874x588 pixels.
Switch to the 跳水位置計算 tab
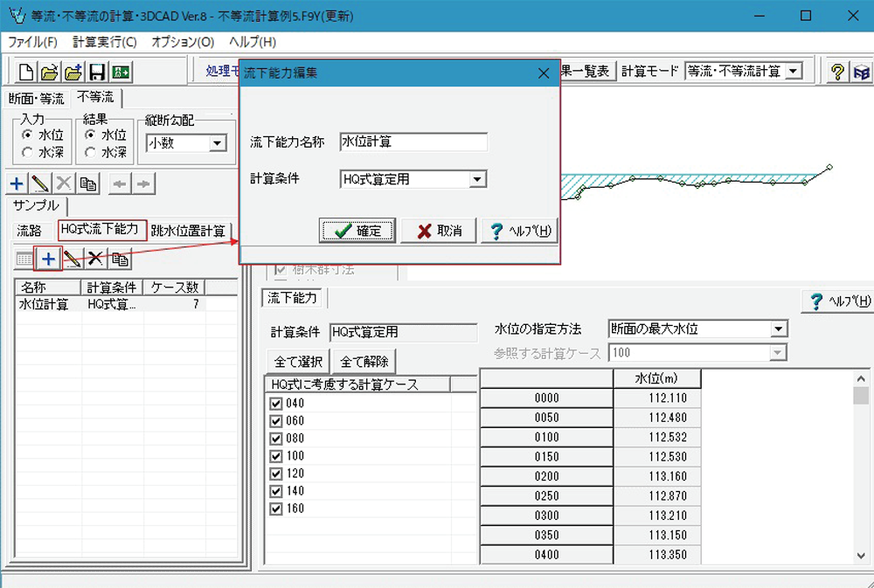(188, 231)
